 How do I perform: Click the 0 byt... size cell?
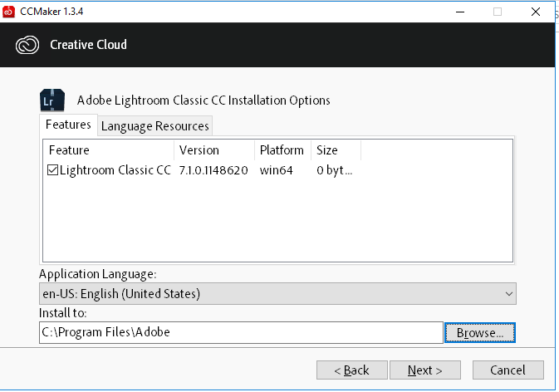click(335, 170)
